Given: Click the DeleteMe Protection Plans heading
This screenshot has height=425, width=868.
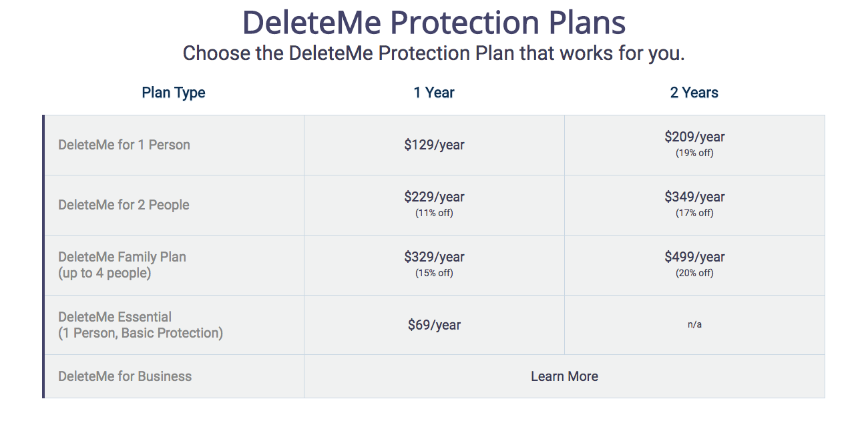Looking at the screenshot, I should [x=434, y=23].
